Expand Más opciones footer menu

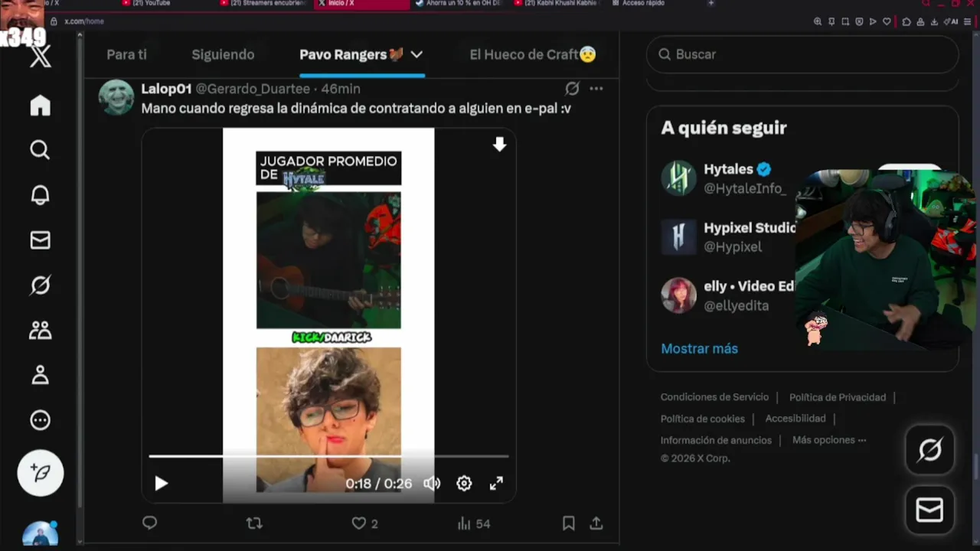click(x=829, y=440)
